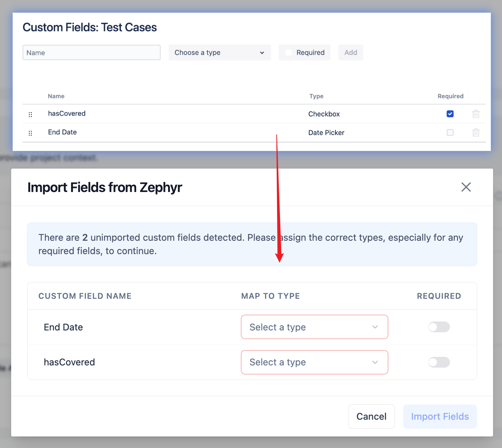Click the CUSTOM FIELD NAME column header
Screen dimensions: 502x448
tap(85, 296)
